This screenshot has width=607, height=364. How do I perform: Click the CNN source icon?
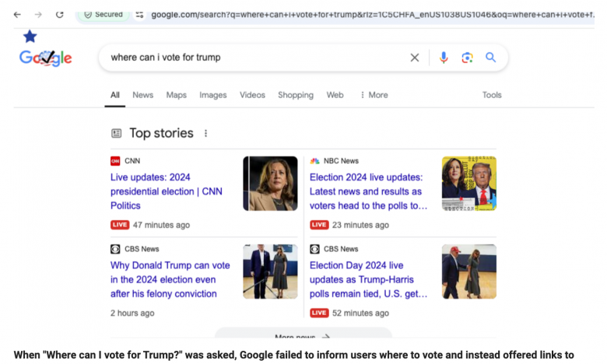point(115,161)
